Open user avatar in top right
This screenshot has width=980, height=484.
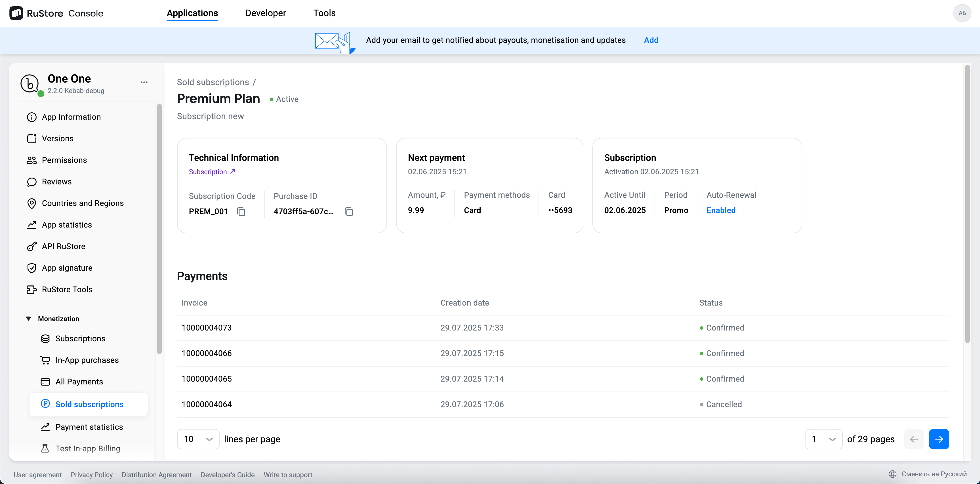click(962, 13)
